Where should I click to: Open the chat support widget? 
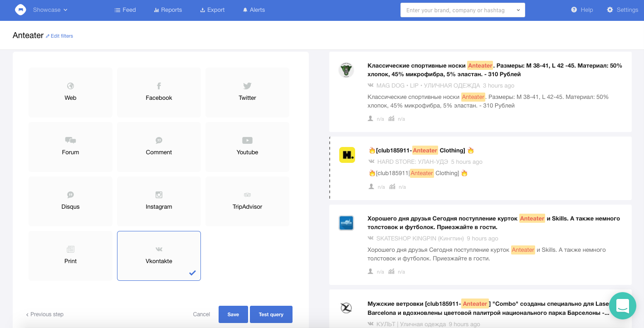623,306
